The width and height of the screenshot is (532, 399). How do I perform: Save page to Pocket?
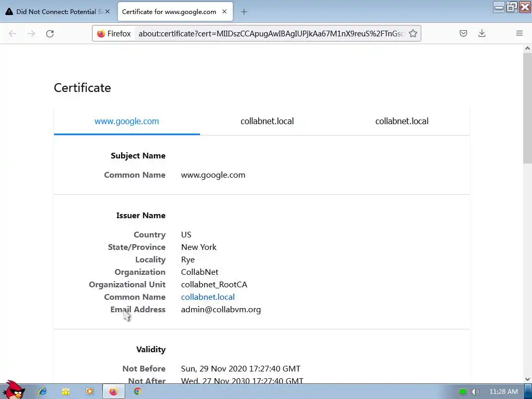[x=463, y=33]
